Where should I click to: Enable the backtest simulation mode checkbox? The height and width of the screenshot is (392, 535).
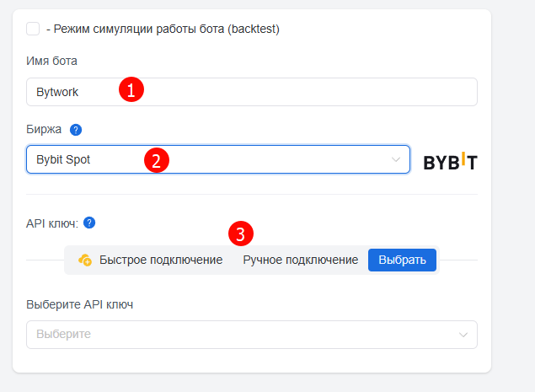[x=33, y=29]
